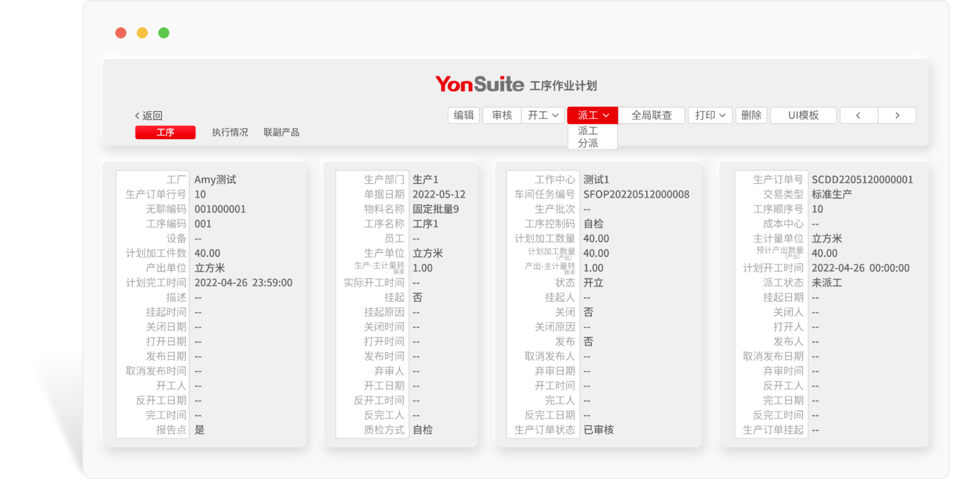The height and width of the screenshot is (504, 980).
Task: Select the highlighted 工序 tab
Action: [165, 132]
